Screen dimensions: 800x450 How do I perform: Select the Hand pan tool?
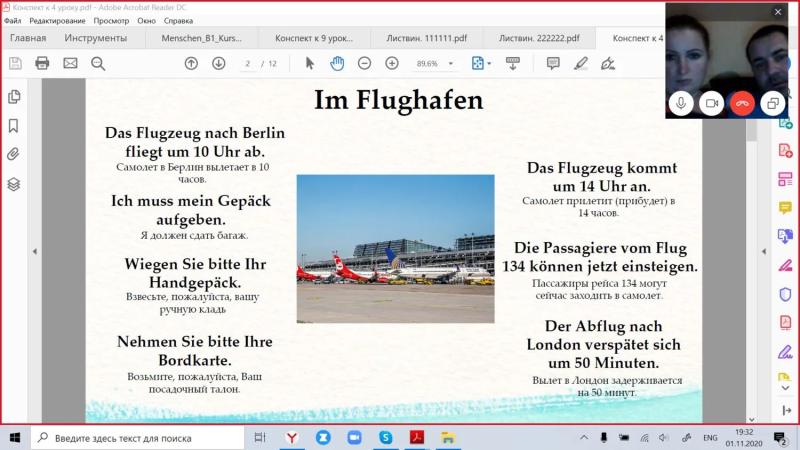coord(337,63)
